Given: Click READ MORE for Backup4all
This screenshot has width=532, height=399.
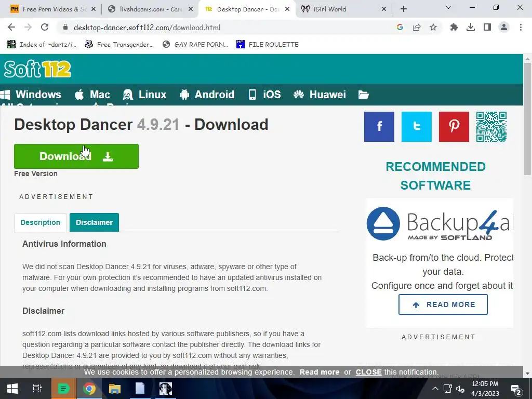Looking at the screenshot, I should click(x=443, y=304).
